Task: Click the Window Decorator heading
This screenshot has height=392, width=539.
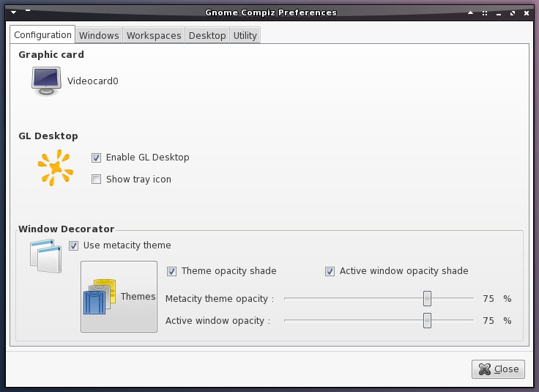Action: click(x=67, y=229)
